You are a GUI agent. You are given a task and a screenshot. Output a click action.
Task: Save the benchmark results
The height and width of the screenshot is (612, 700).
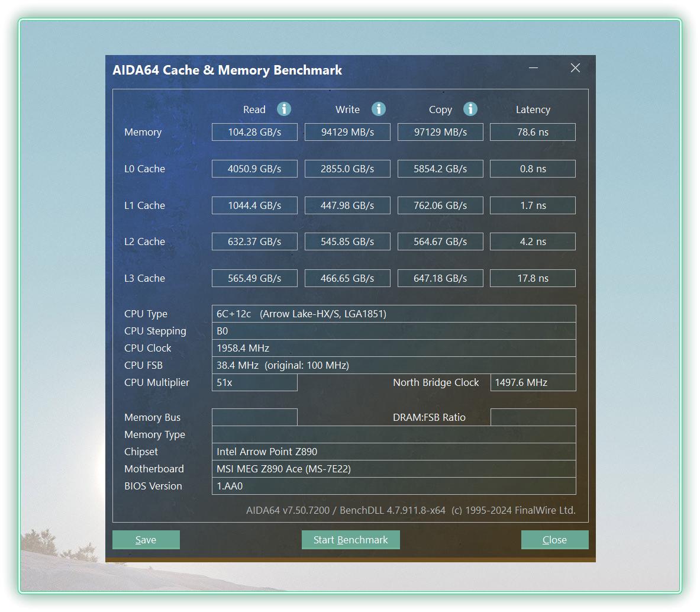click(x=146, y=540)
